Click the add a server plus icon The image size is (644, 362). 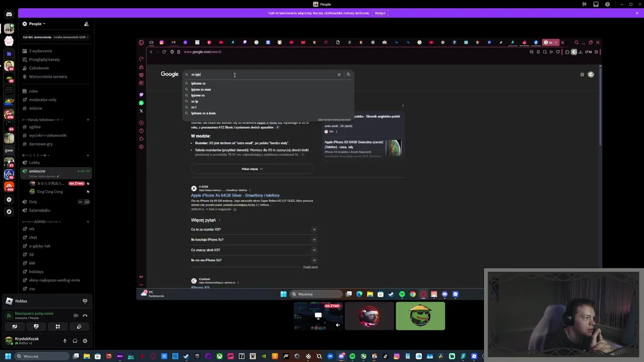tap(9, 200)
